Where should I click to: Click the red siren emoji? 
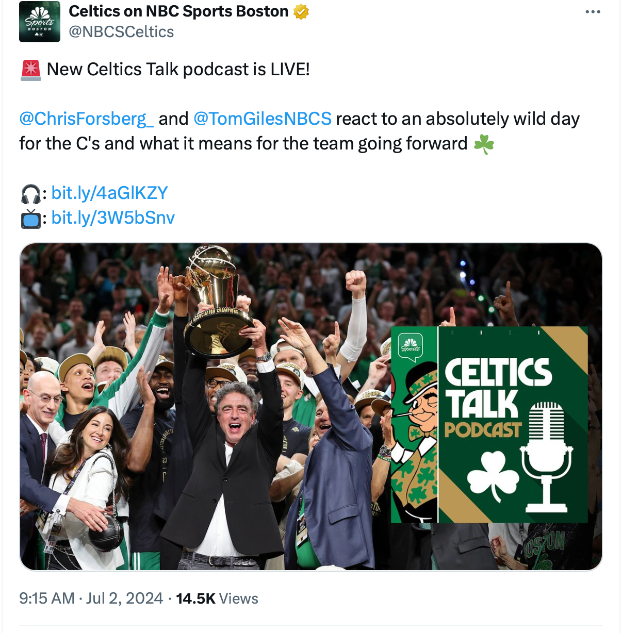(x=30, y=70)
